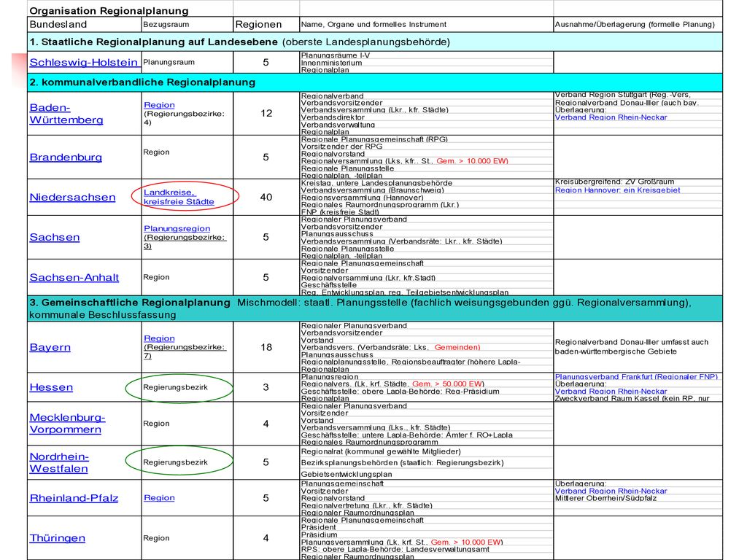Select the value 12 in Baden-Württemberg row

tap(266, 113)
